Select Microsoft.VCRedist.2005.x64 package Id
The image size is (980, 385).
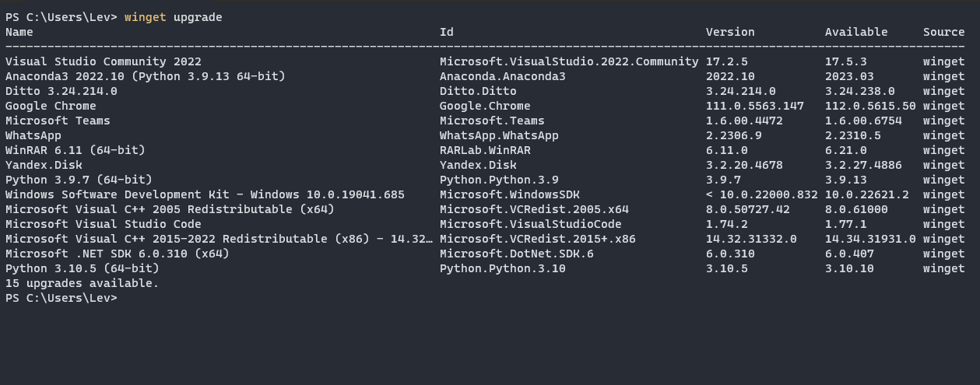coord(534,209)
